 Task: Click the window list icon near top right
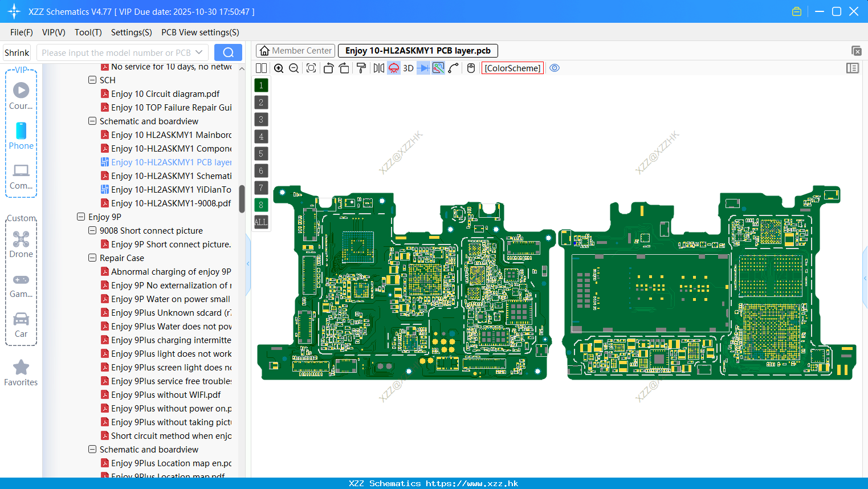(856, 51)
